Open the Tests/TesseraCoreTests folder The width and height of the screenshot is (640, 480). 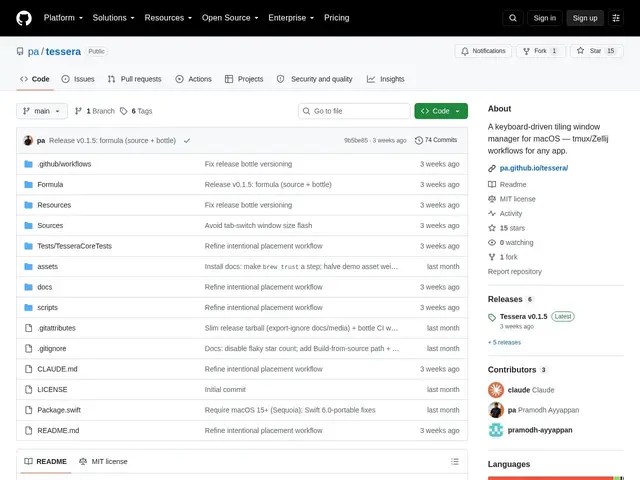[74, 246]
